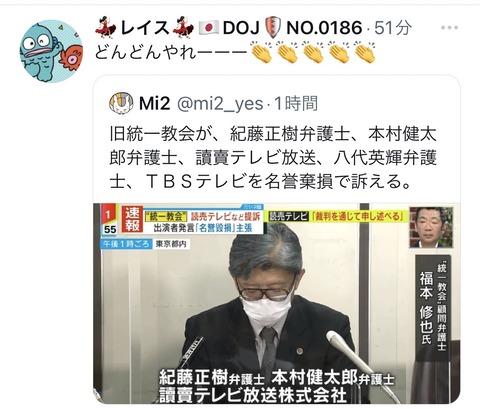Click the second dancer emoji after レイス

183,27
